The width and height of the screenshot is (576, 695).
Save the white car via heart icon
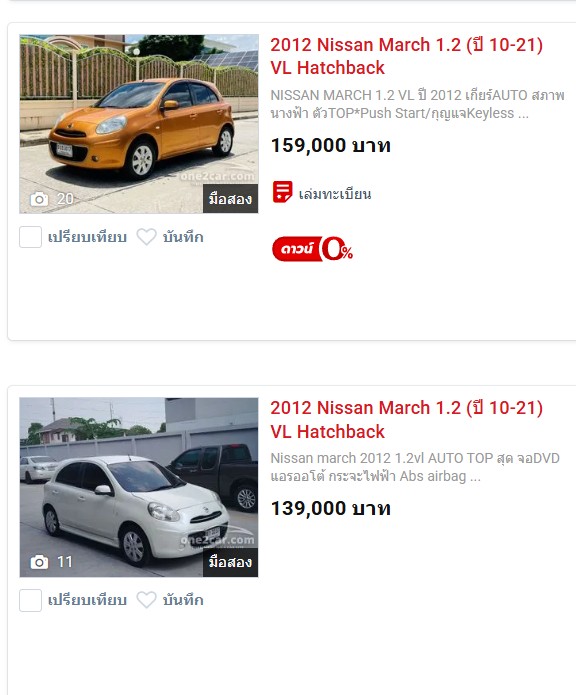click(x=146, y=600)
